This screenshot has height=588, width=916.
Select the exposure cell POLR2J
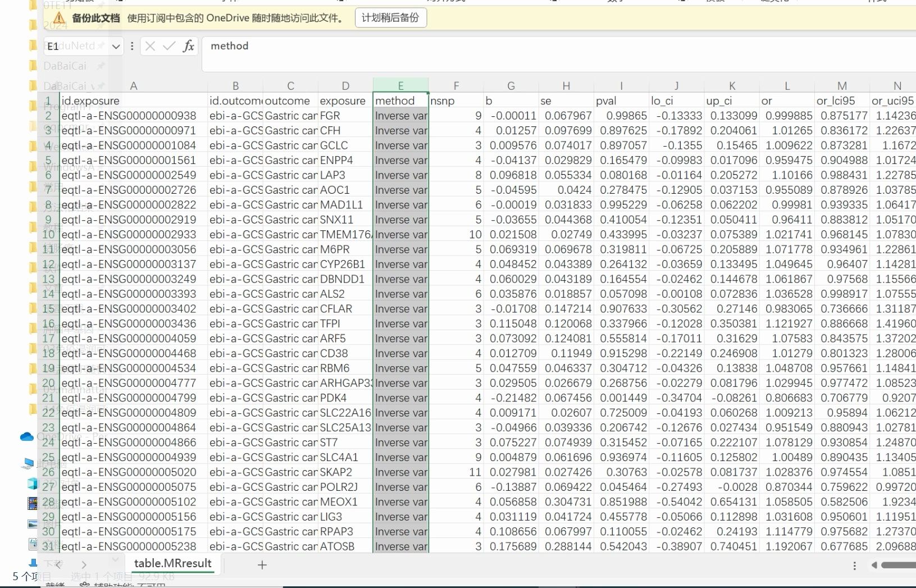(x=345, y=487)
